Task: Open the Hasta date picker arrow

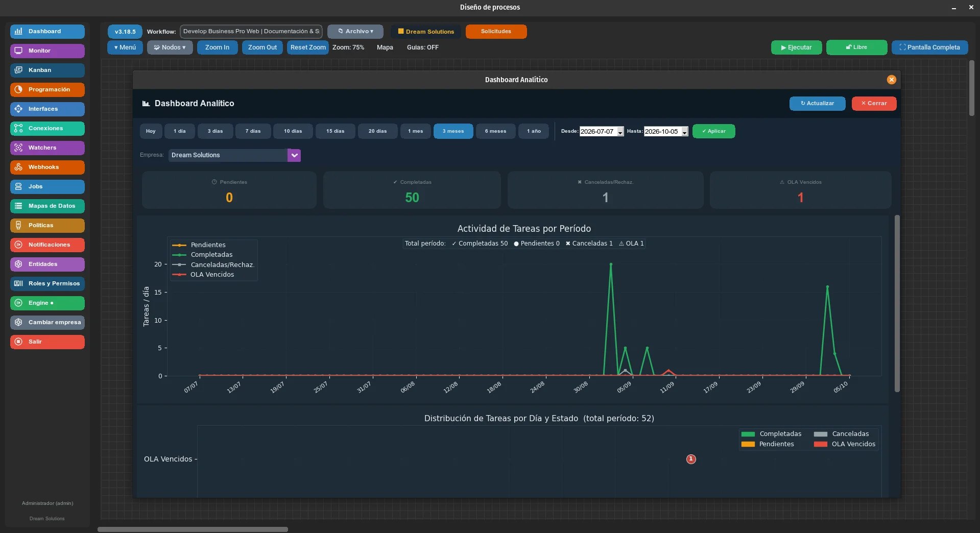Action: click(x=685, y=132)
